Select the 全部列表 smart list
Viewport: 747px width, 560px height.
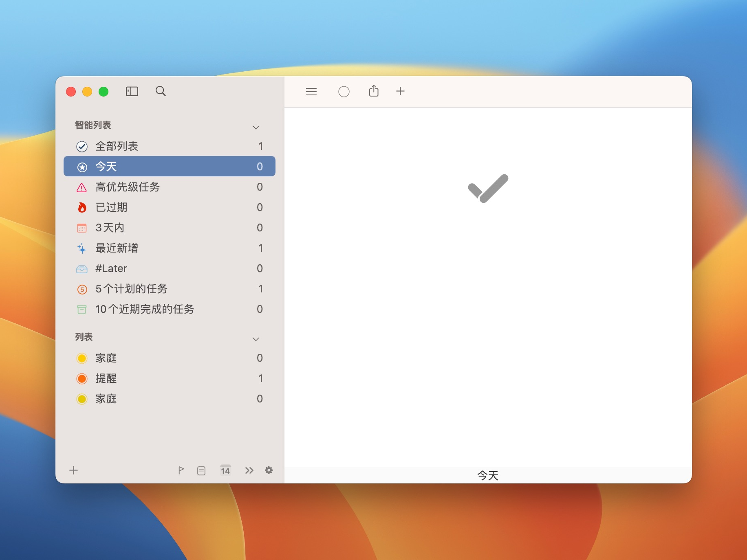tap(170, 146)
